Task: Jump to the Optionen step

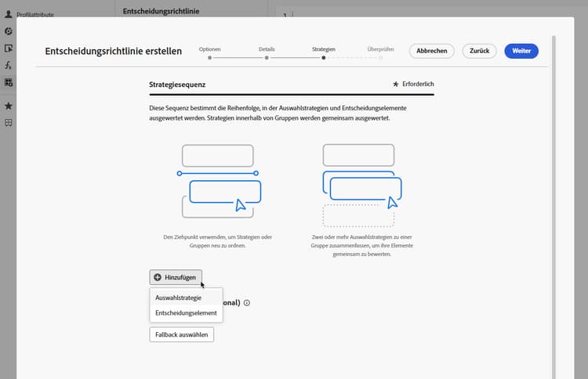Action: pyautogui.click(x=209, y=52)
